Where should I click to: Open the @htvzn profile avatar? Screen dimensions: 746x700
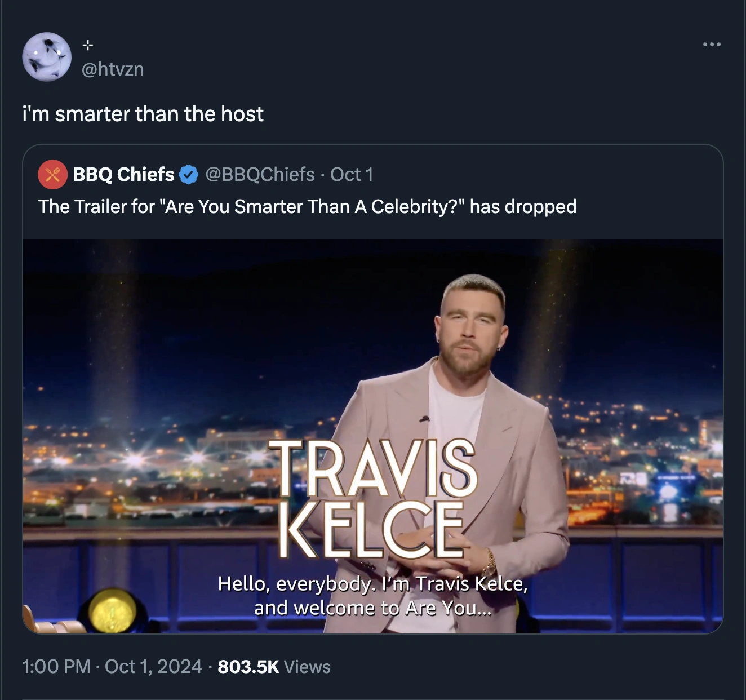[x=47, y=57]
